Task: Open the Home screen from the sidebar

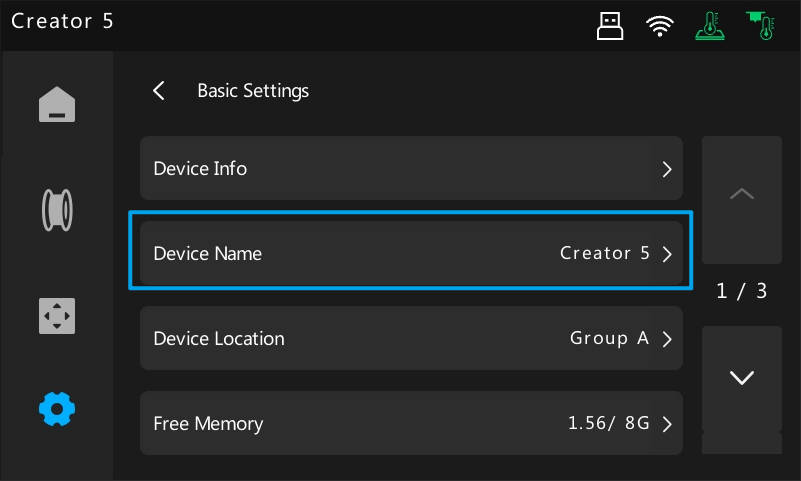Action: coord(57,105)
